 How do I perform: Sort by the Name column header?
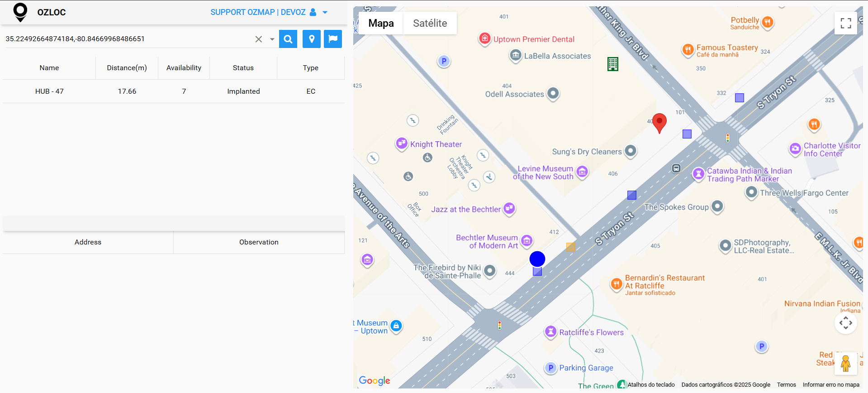pos(49,68)
